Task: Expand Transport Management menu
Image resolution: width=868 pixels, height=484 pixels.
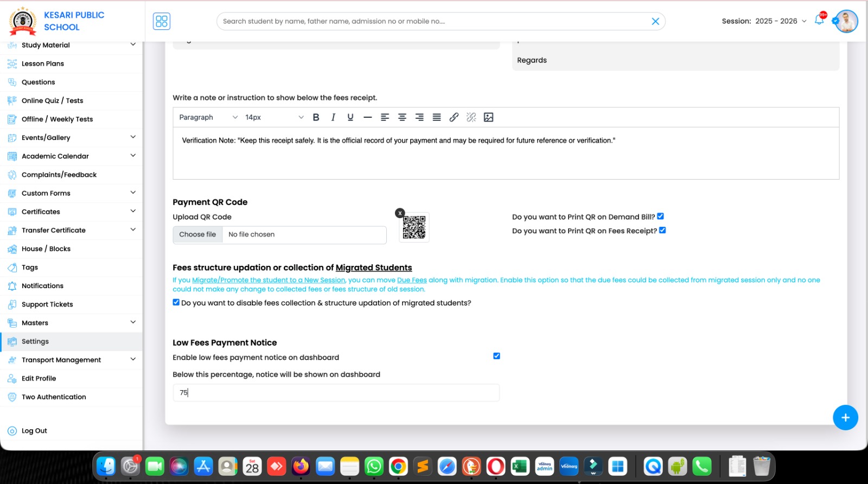Action: click(x=72, y=359)
